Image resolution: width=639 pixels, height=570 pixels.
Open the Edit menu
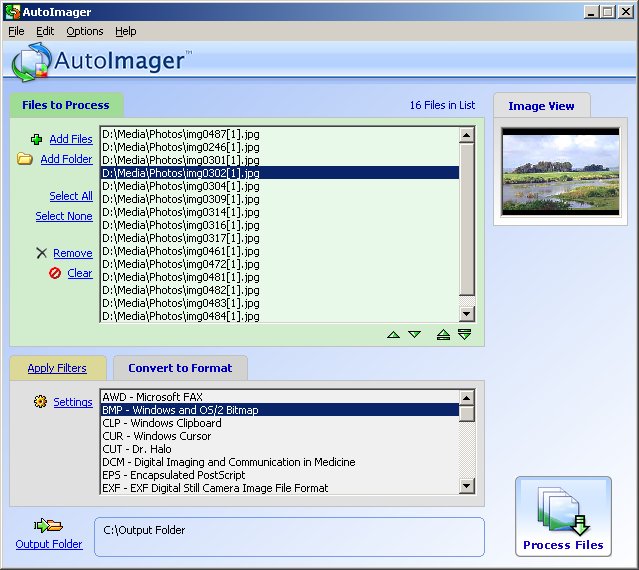(45, 31)
